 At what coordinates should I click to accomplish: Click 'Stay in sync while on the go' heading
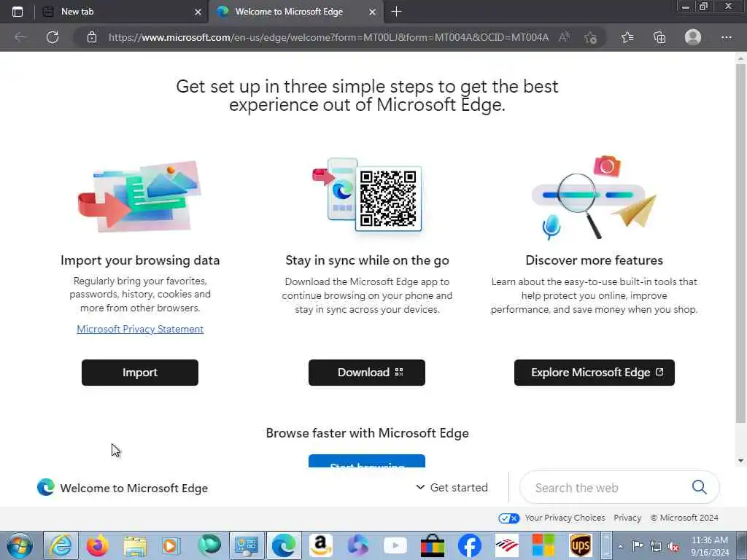point(367,260)
